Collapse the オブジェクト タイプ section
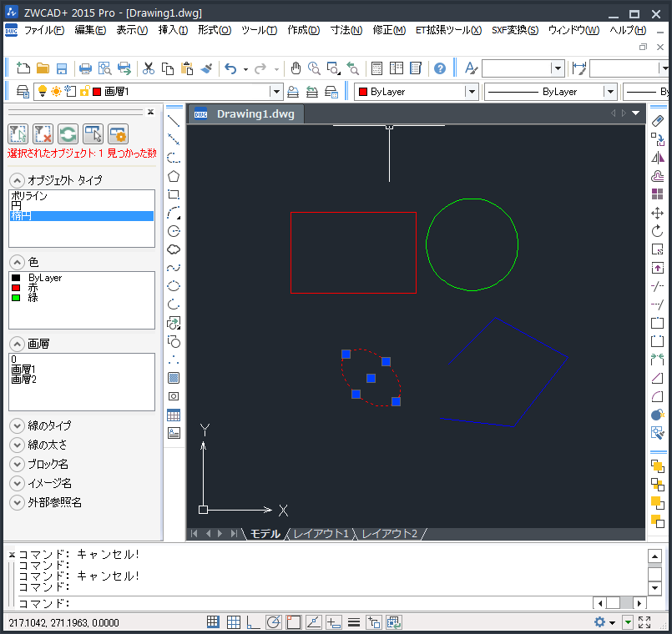Screen dimensions: 672x634 point(17,180)
